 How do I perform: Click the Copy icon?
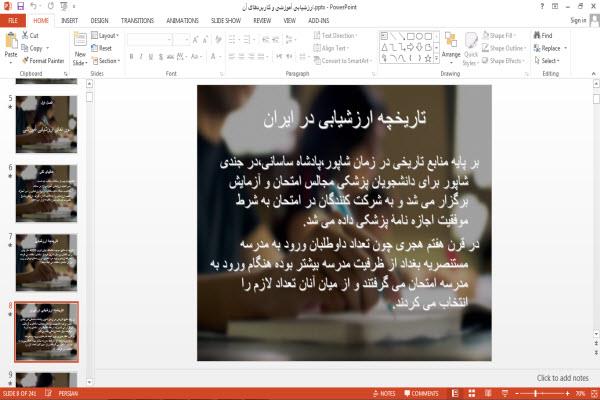tap(25, 48)
